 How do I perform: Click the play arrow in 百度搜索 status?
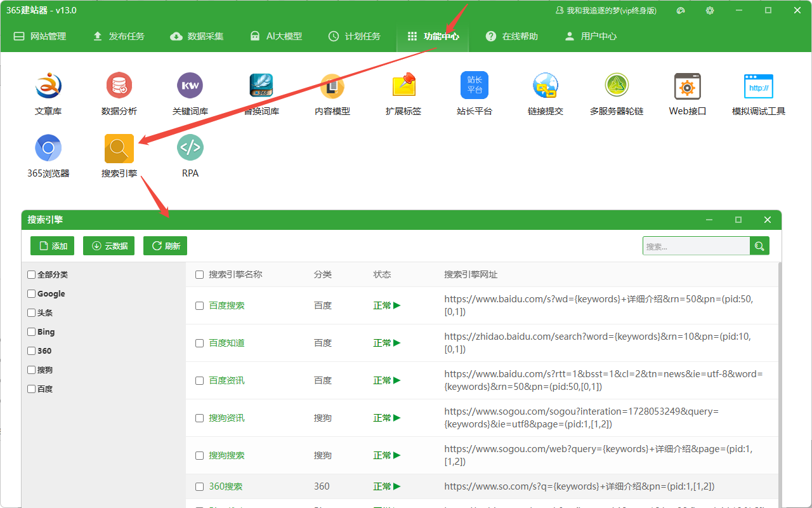click(397, 305)
